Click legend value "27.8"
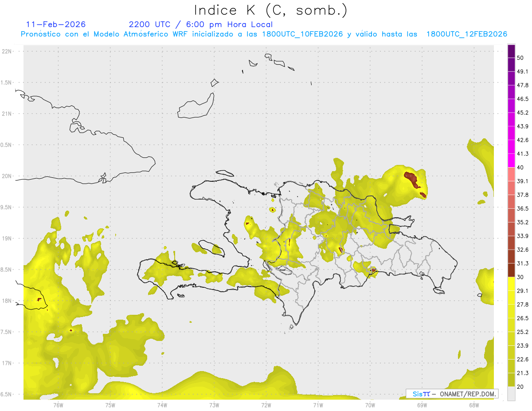The width and height of the screenshot is (532, 411). pyautogui.click(x=523, y=305)
